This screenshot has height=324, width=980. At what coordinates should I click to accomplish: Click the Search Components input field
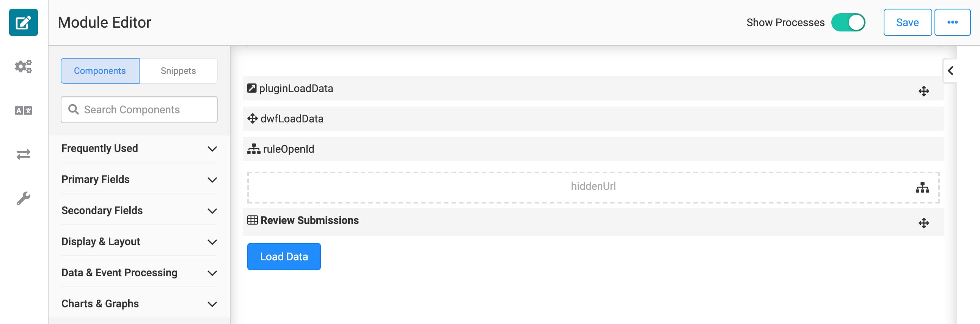click(139, 110)
